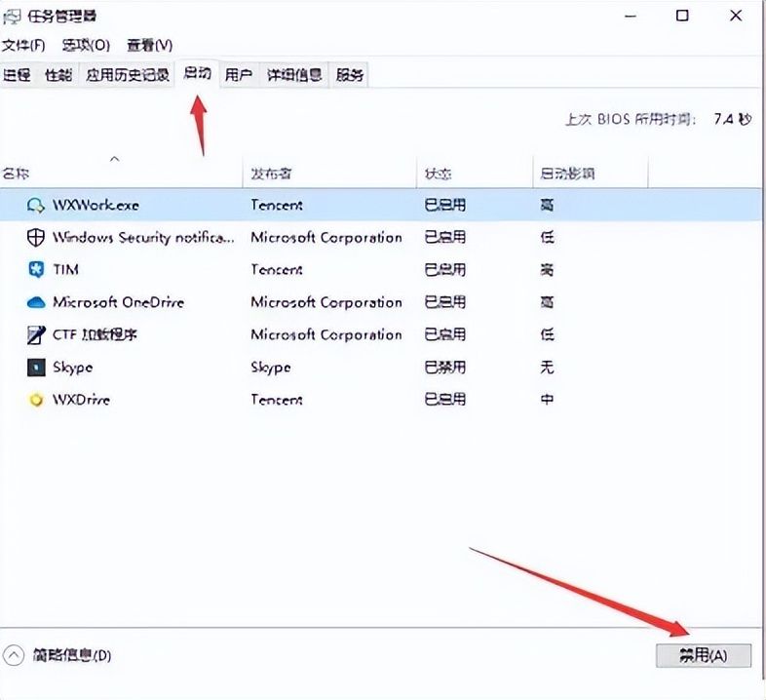
Task: Open the 选项(O) menu
Action: (86, 46)
